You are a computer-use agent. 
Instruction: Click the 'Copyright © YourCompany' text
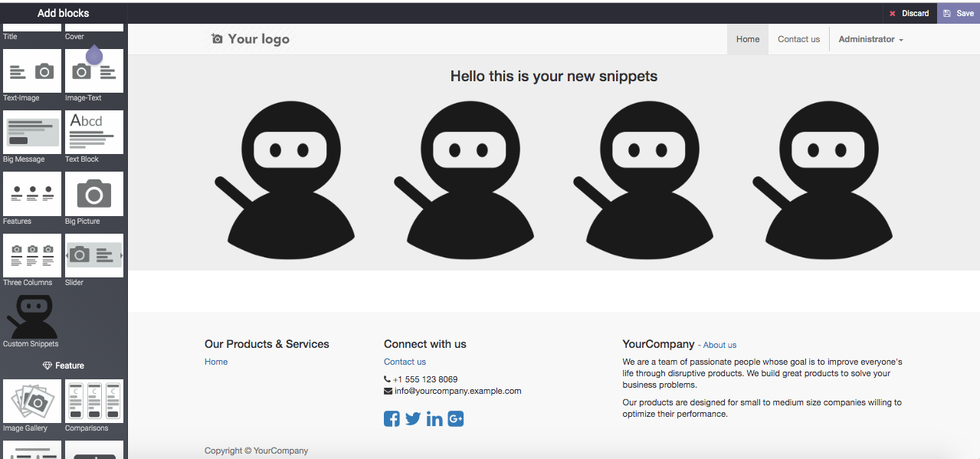[256, 451]
